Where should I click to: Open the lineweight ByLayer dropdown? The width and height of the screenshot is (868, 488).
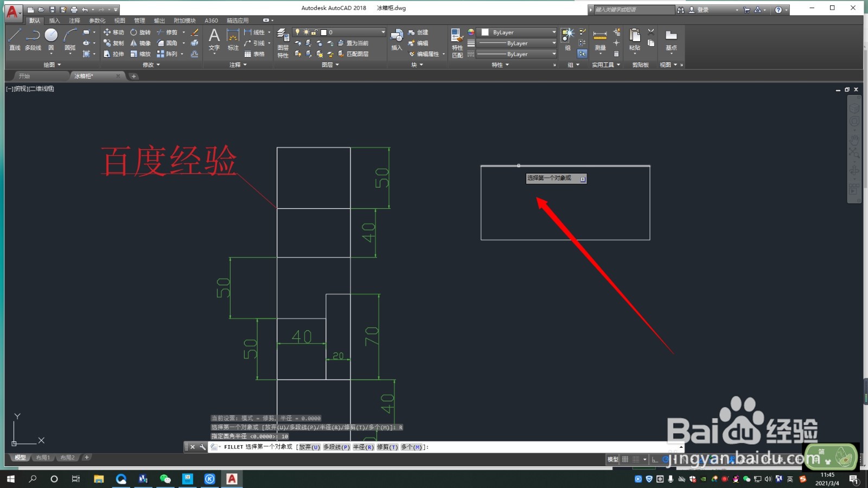pyautogui.click(x=516, y=43)
